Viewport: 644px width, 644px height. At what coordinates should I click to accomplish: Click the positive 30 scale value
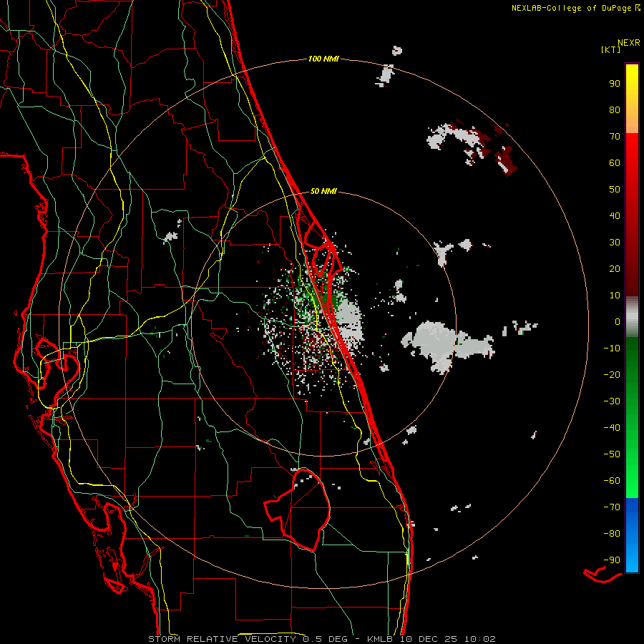pyautogui.click(x=615, y=243)
